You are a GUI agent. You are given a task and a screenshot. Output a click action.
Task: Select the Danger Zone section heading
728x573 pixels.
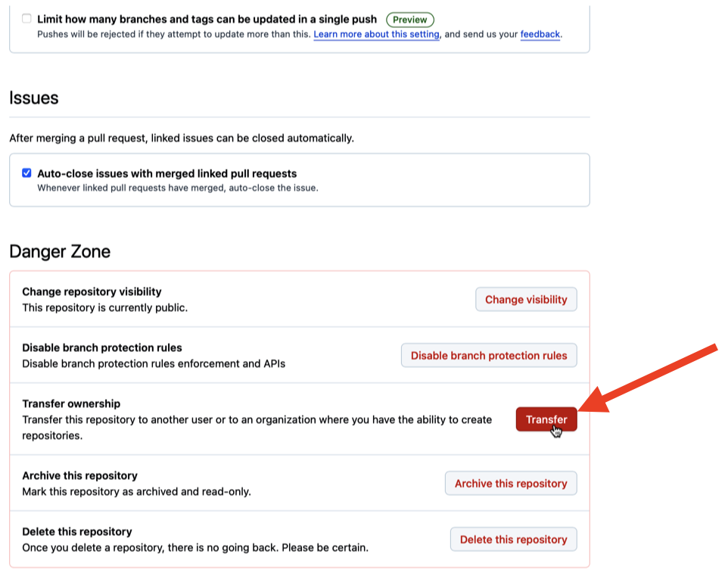coord(60,251)
